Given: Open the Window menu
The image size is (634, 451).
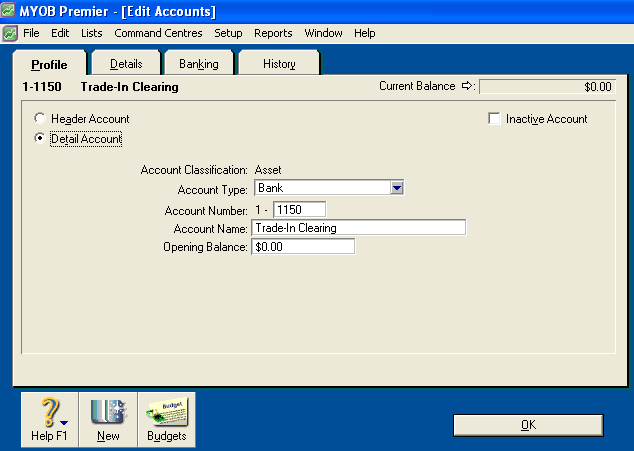Looking at the screenshot, I should point(323,33).
